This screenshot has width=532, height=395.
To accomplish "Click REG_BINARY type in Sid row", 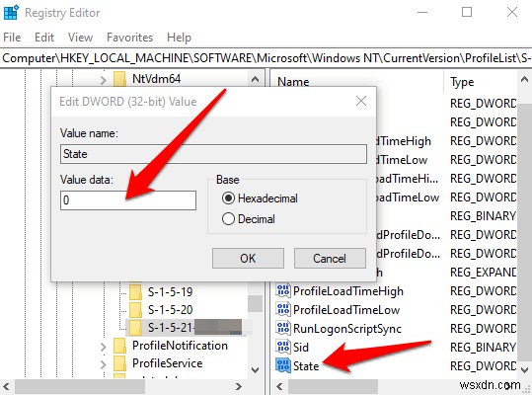I will click(x=484, y=348).
